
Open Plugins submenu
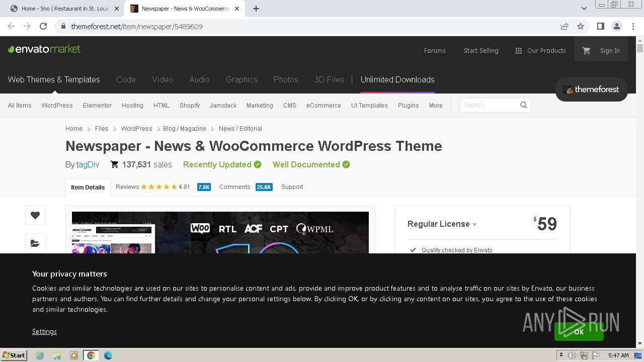[408, 106]
